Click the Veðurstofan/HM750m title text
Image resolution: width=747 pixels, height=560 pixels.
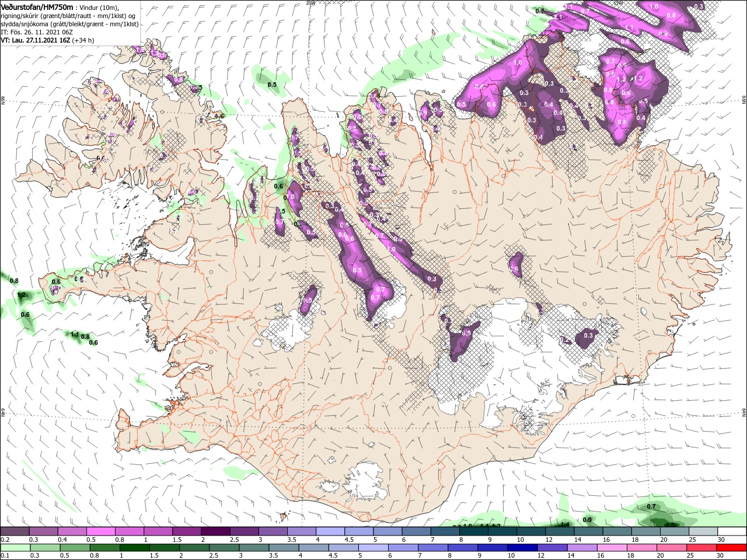click(x=37, y=7)
